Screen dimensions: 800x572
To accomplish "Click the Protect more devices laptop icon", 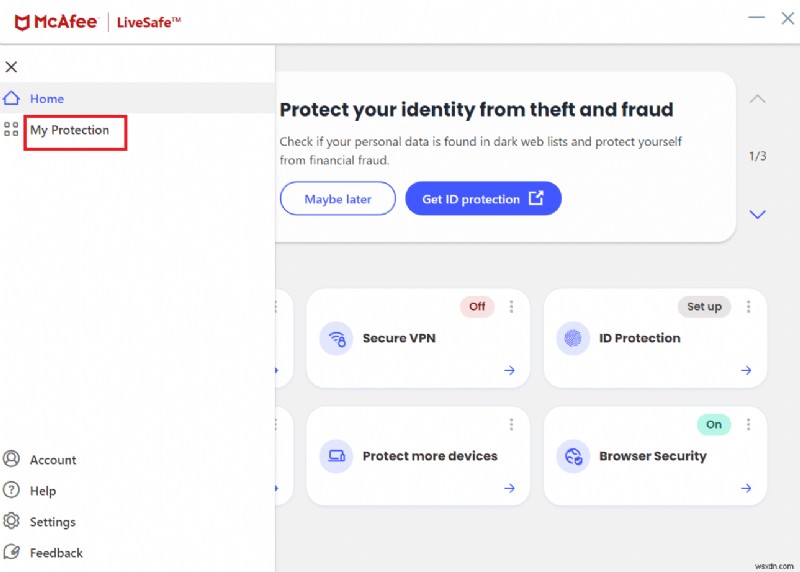I will point(336,456).
